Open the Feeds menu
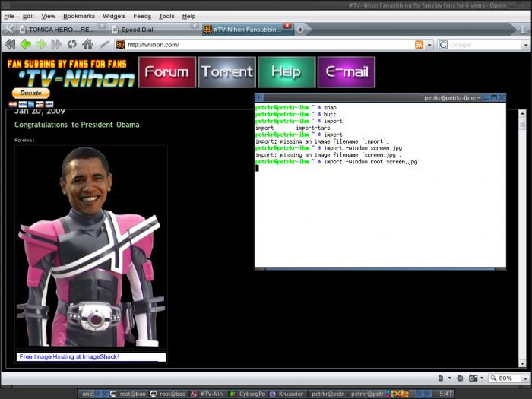Viewport: 532px width, 399px height. tap(142, 16)
